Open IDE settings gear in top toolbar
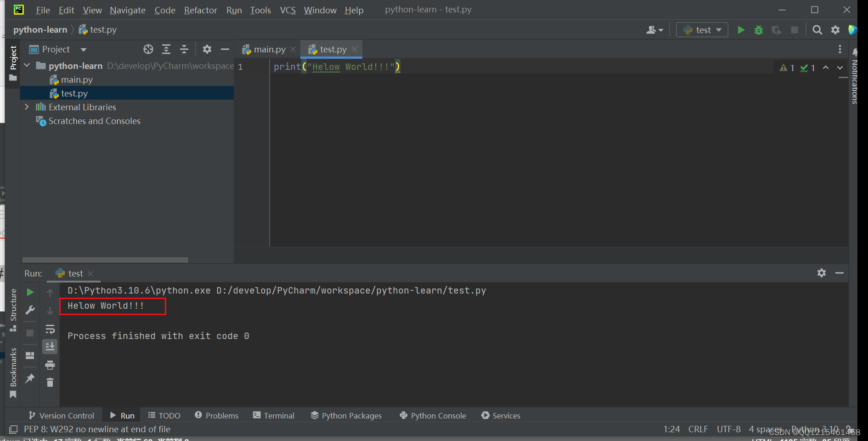The width and height of the screenshot is (868, 441). click(835, 30)
